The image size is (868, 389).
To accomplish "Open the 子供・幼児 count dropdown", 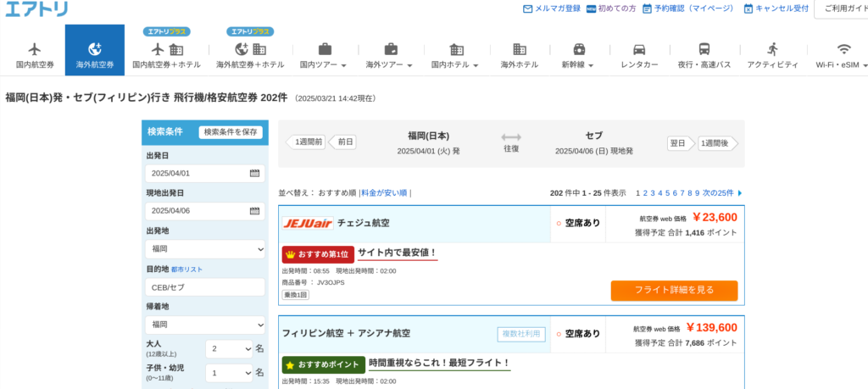I will point(229,373).
